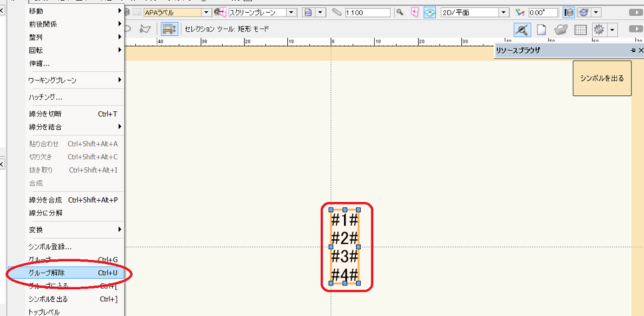The height and width of the screenshot is (316, 644).
Task: Click the blue diamond fit-to-view icon
Action: (x=430, y=13)
